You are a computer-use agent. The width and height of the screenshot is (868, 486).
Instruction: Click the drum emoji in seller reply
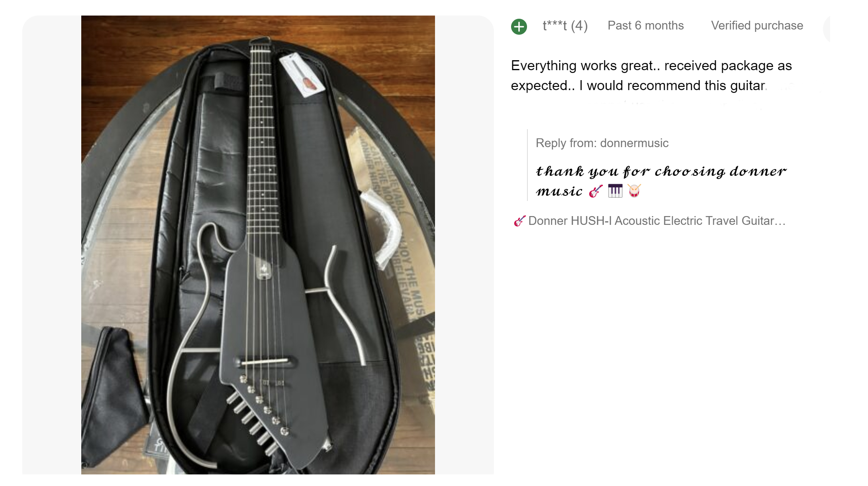click(634, 191)
